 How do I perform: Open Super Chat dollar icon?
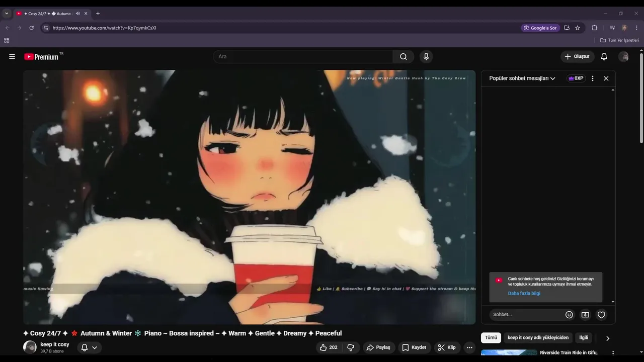(585, 315)
